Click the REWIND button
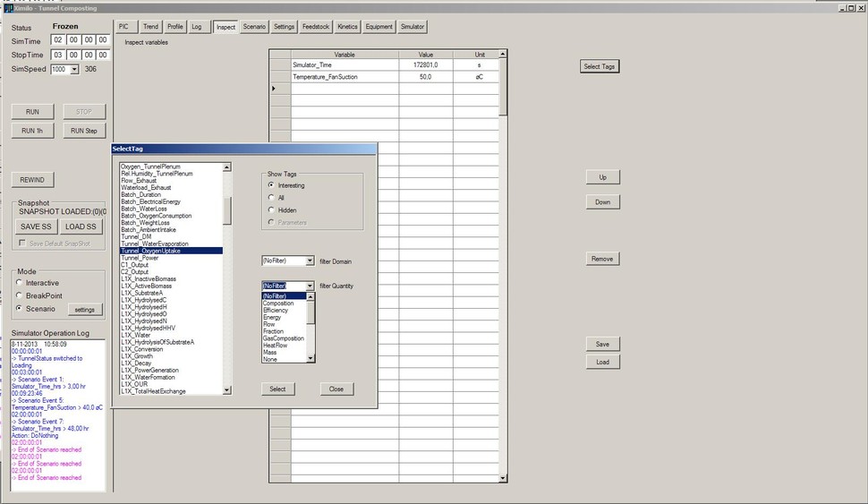The image size is (868, 504). tap(32, 180)
